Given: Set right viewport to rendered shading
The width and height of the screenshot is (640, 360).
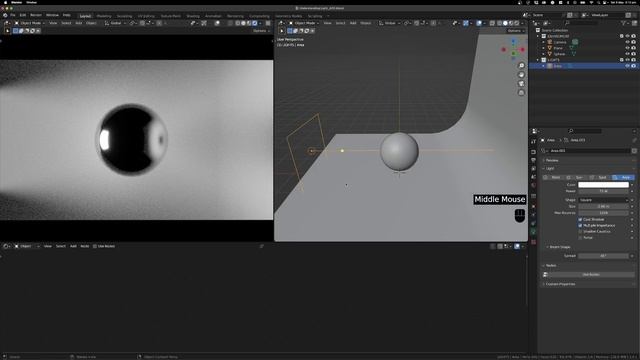Looking at the screenshot, I should pos(516,23).
